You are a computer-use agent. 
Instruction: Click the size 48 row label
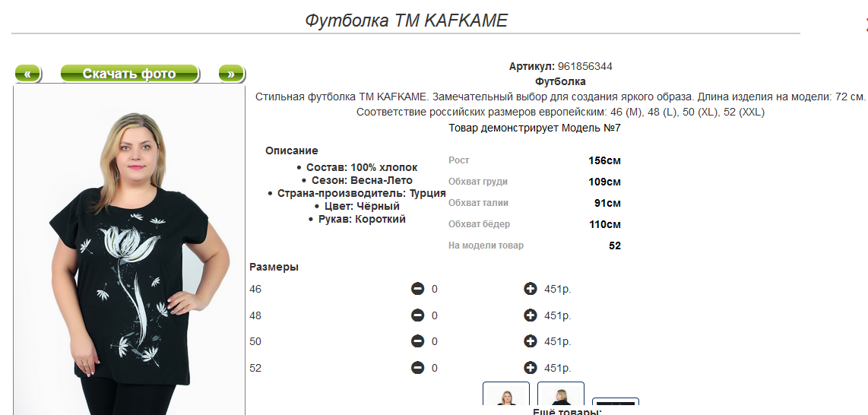[x=255, y=315]
